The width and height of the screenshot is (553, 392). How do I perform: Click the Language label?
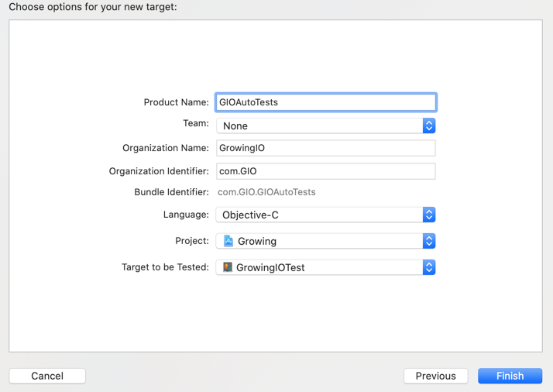pos(186,215)
